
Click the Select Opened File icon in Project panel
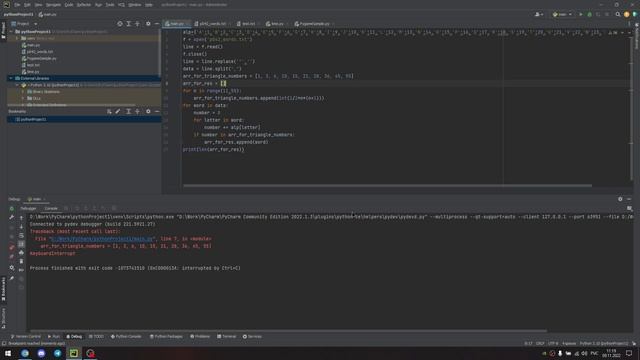[x=120, y=24]
